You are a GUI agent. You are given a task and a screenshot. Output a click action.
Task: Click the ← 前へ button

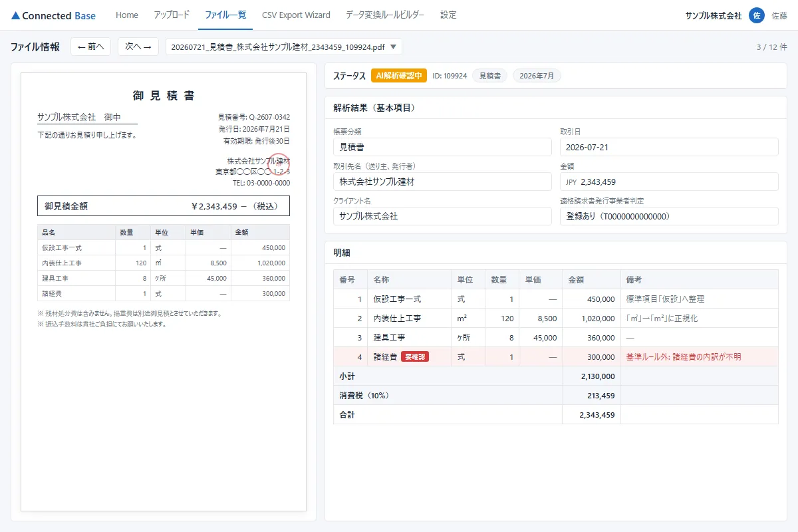click(x=91, y=47)
